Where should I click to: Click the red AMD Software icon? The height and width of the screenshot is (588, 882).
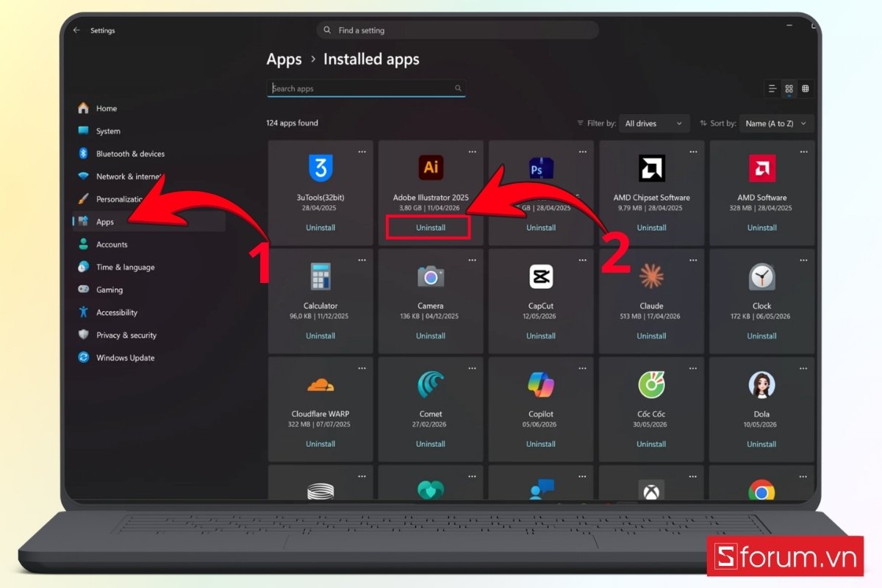761,168
